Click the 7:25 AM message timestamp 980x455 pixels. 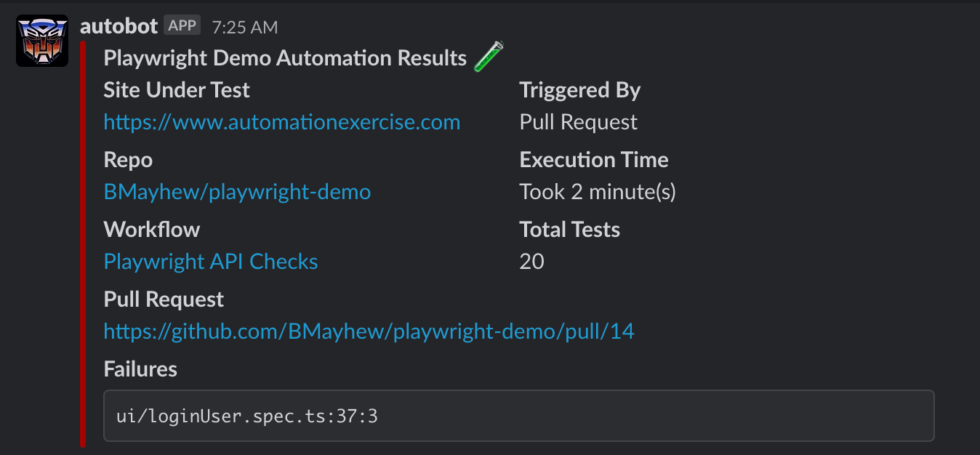click(245, 27)
